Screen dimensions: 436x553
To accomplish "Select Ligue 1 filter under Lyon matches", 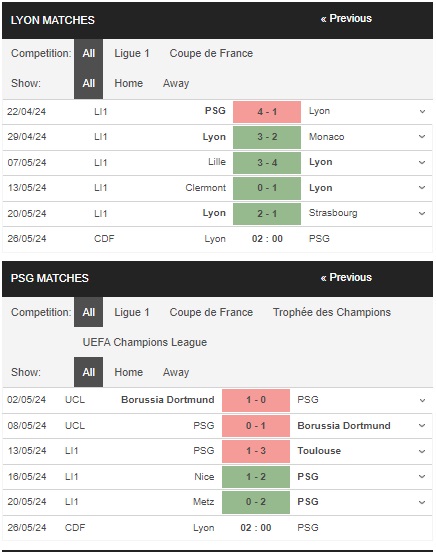I will point(132,53).
